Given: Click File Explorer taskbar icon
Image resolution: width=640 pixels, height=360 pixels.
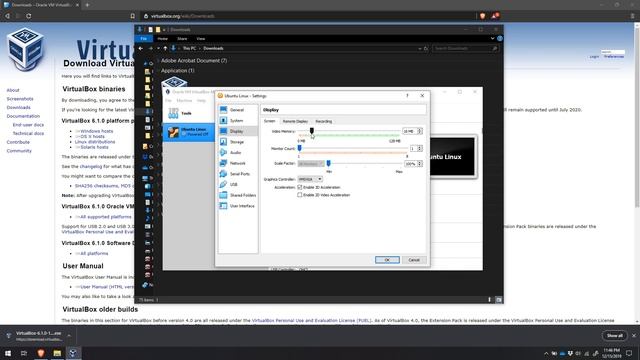Looking at the screenshot, I should click(57, 353).
